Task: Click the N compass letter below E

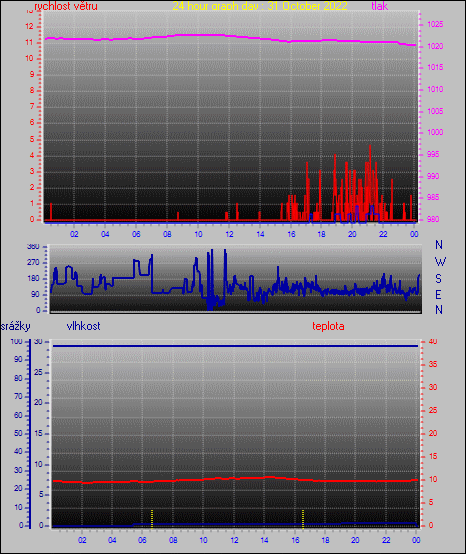Action: point(439,310)
